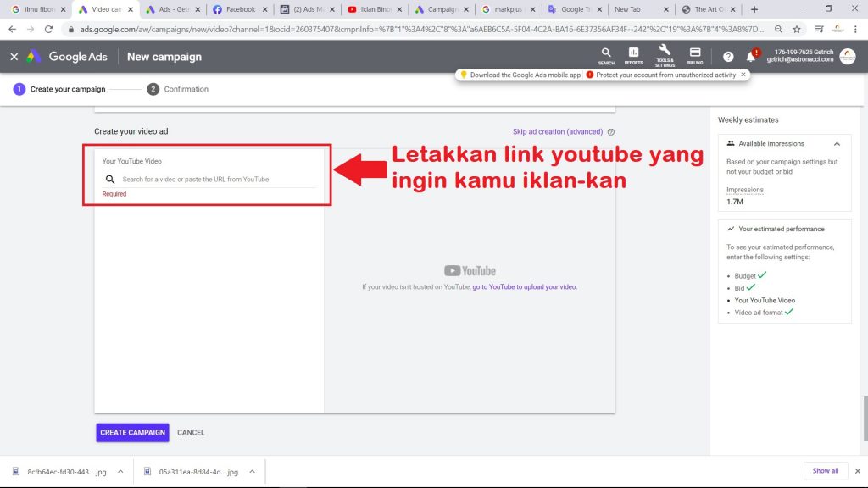Switch to the Facebook browser tab
The height and width of the screenshot is (488, 868).
pyautogui.click(x=240, y=9)
